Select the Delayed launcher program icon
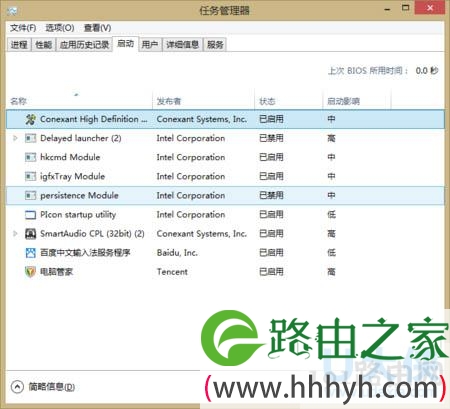 click(30, 138)
